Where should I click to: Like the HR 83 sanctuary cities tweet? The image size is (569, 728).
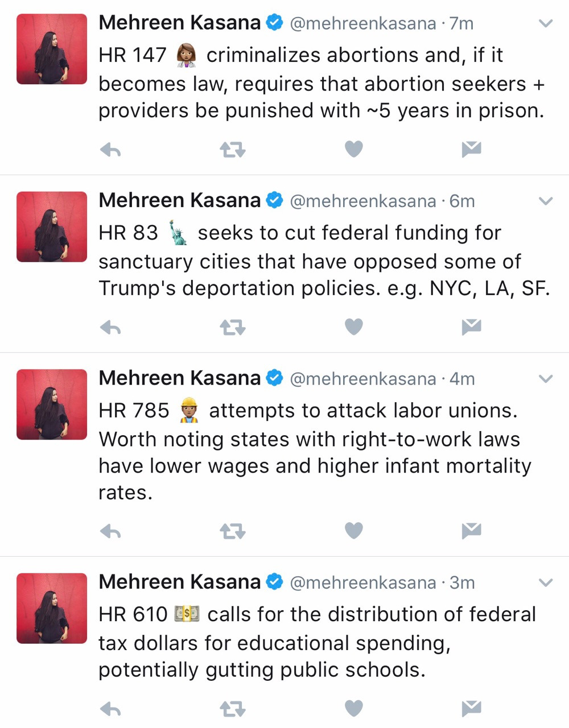(x=354, y=327)
